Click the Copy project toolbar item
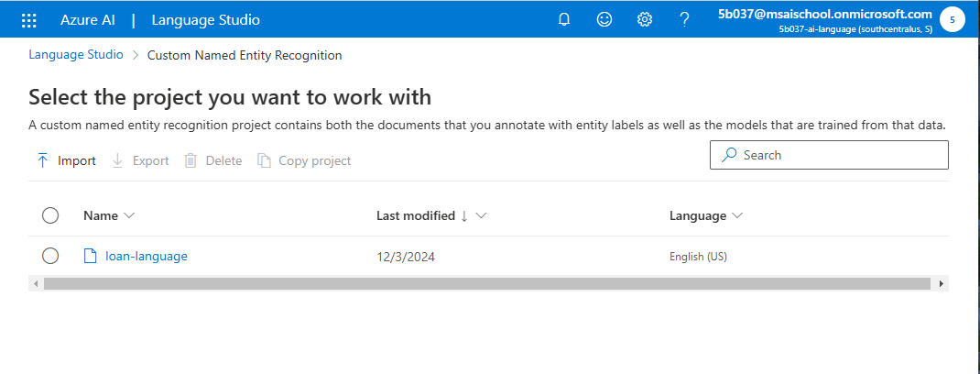Viewport: 980px width, 374px height. point(304,160)
